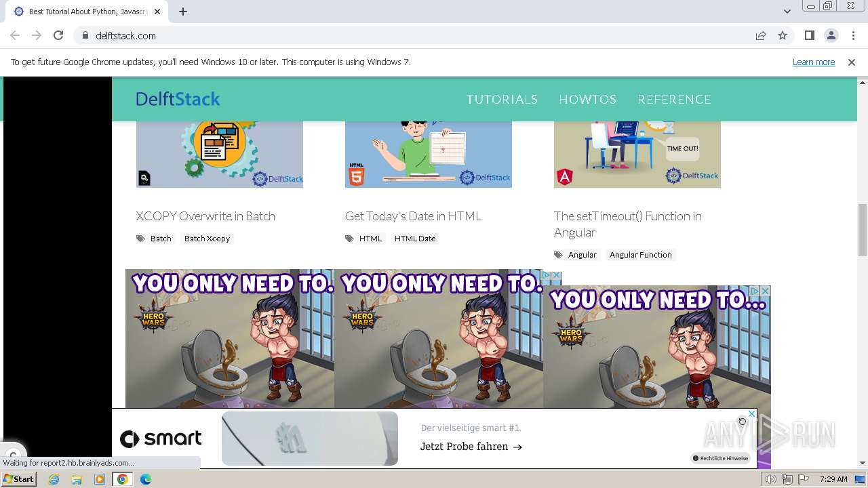Dismiss the Chrome update notification bar
This screenshot has height=488, width=868.
click(852, 62)
